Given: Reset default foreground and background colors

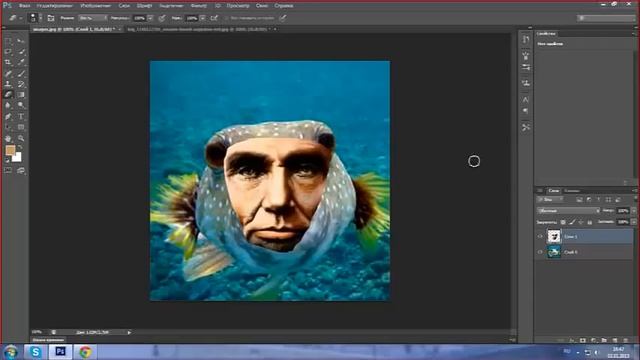Looking at the screenshot, I should pos(7,161).
